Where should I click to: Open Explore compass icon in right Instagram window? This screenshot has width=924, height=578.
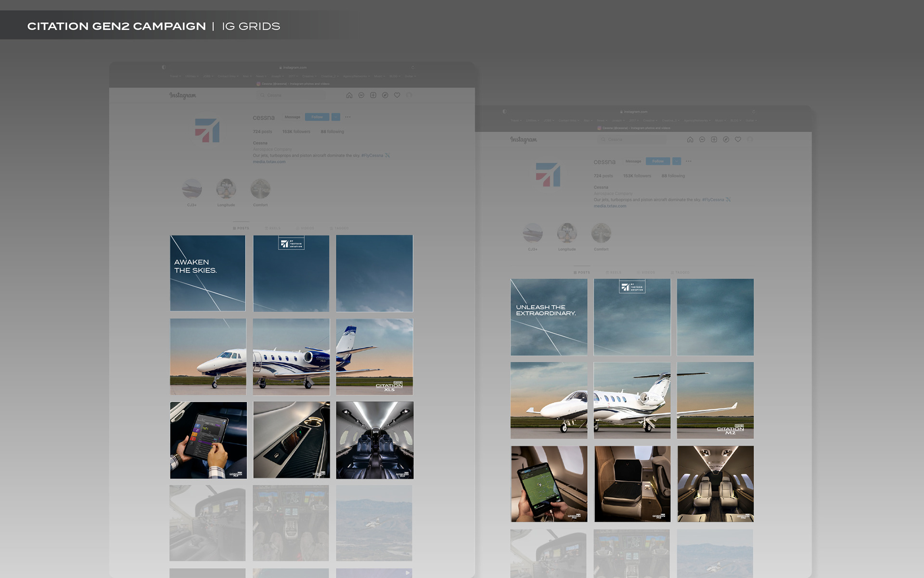pyautogui.click(x=726, y=140)
